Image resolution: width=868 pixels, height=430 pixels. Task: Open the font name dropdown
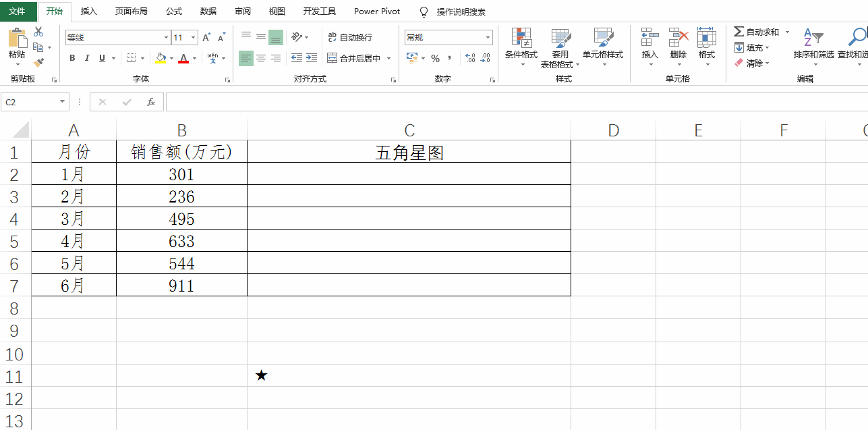pyautogui.click(x=165, y=36)
